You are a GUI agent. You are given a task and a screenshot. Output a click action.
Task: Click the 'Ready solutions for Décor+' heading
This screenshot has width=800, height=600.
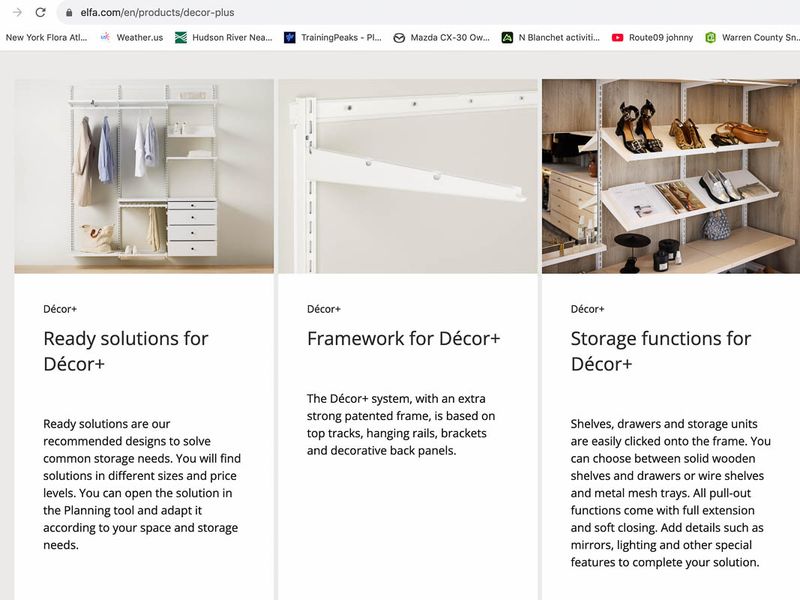point(126,351)
